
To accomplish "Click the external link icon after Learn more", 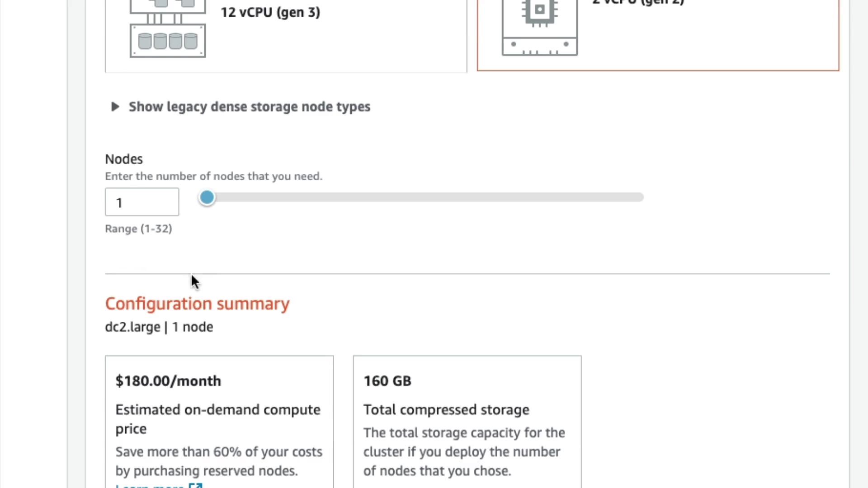I will pyautogui.click(x=196, y=486).
